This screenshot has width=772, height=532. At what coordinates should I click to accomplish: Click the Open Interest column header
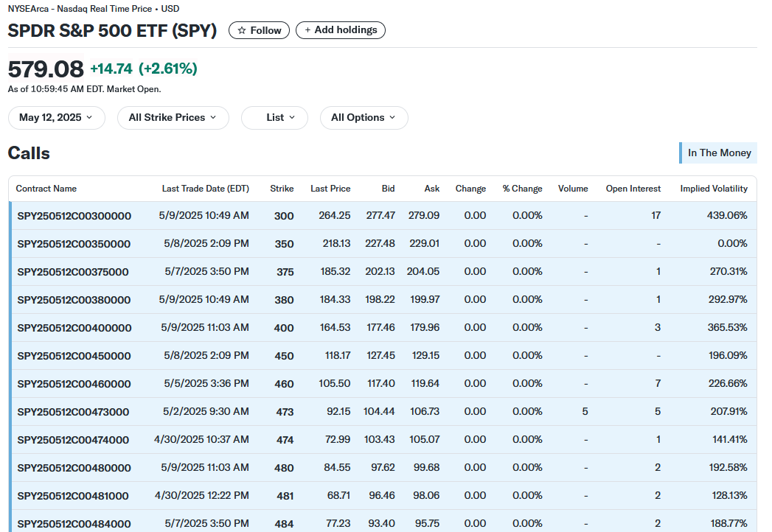point(633,189)
